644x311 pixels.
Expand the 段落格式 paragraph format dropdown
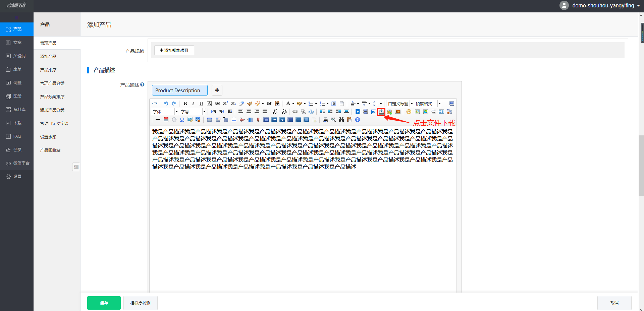pyautogui.click(x=439, y=104)
